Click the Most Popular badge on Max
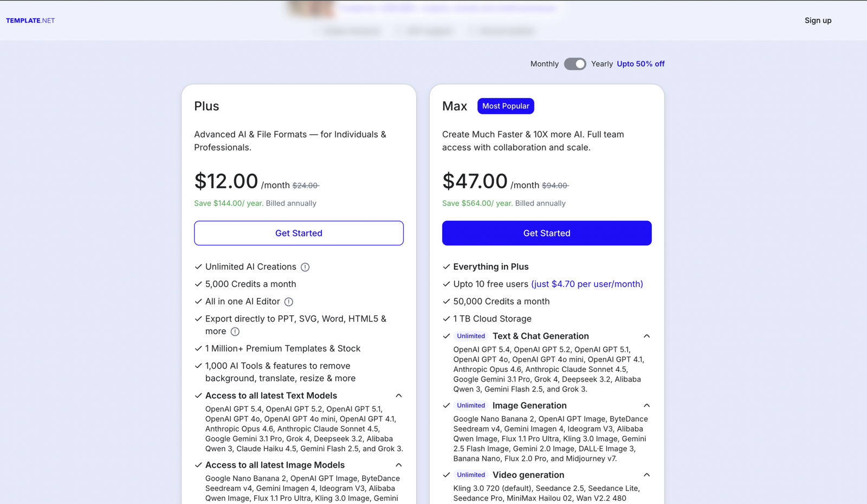The height and width of the screenshot is (504, 867). pos(506,106)
